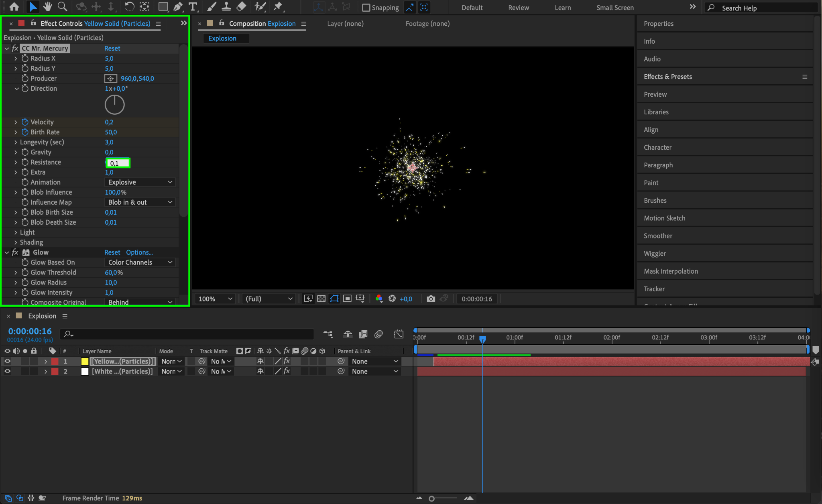Select the Pen tool
The height and width of the screenshot is (504, 822).
[178, 7]
